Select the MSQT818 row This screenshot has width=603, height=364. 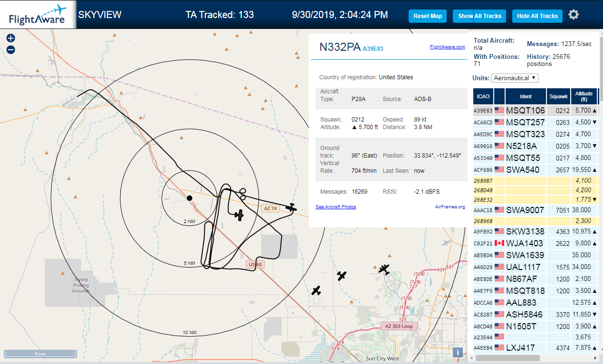(x=535, y=291)
